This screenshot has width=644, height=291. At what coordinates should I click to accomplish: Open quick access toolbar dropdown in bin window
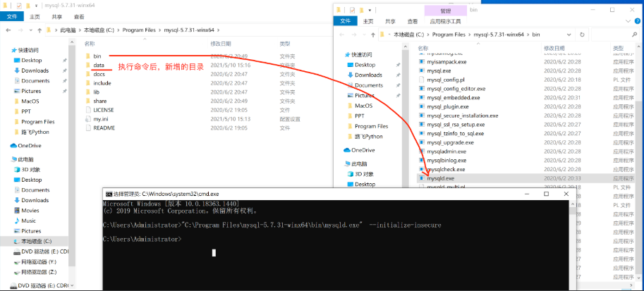[x=370, y=10]
